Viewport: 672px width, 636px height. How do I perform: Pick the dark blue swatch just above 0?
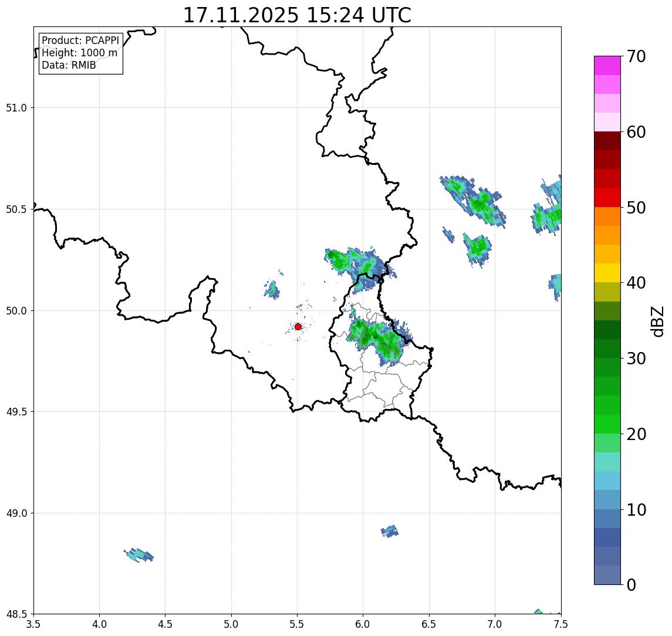607,575
